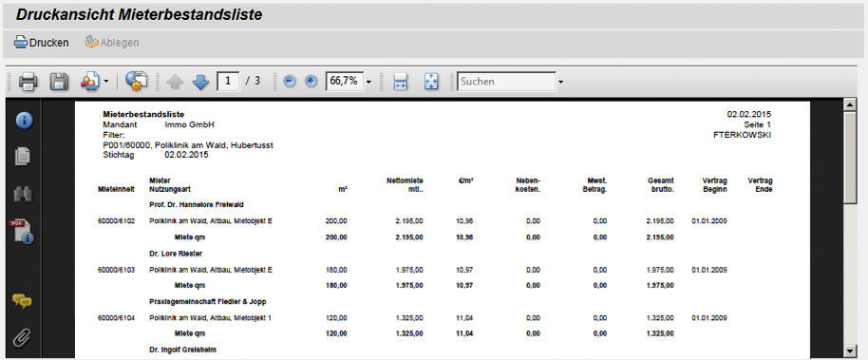Click the scrollbar down arrow

[850, 351]
